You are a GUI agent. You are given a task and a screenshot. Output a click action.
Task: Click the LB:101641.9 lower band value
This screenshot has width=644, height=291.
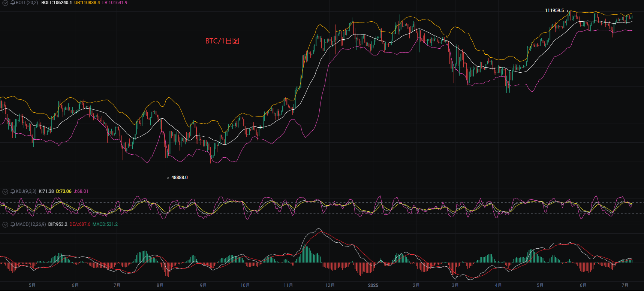(115, 3)
